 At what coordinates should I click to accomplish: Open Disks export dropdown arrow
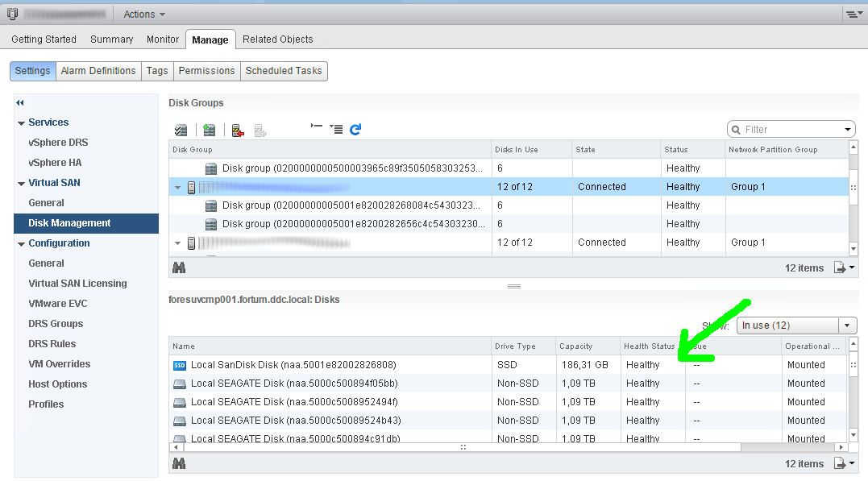(852, 463)
